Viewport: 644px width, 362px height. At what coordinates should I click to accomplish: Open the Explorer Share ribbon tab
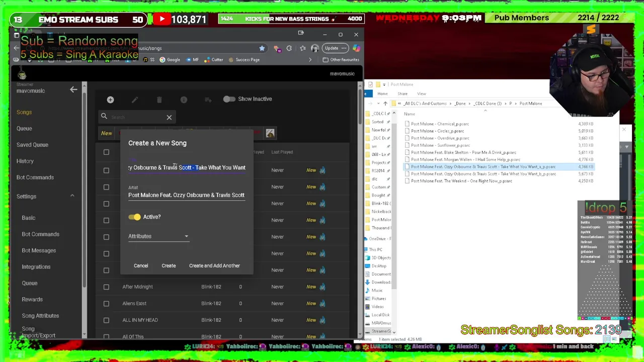403,94
